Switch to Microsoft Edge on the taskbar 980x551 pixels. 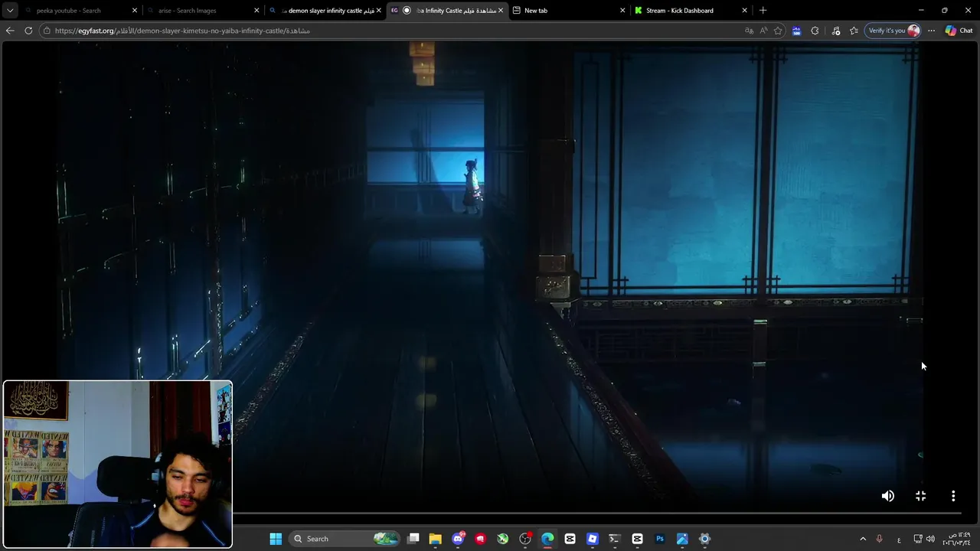point(547,539)
